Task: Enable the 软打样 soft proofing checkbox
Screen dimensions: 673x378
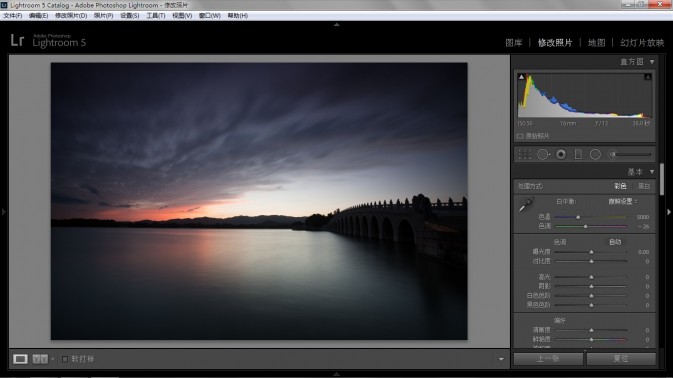Action: [65, 359]
